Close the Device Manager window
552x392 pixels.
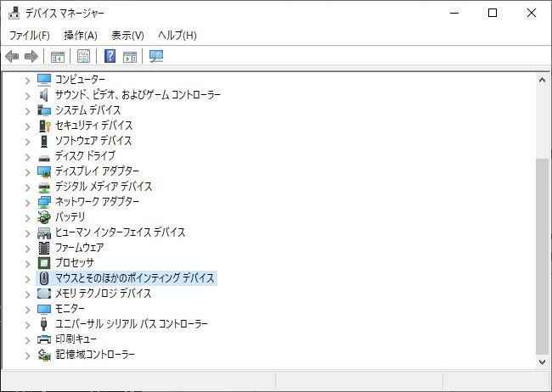tap(532, 13)
